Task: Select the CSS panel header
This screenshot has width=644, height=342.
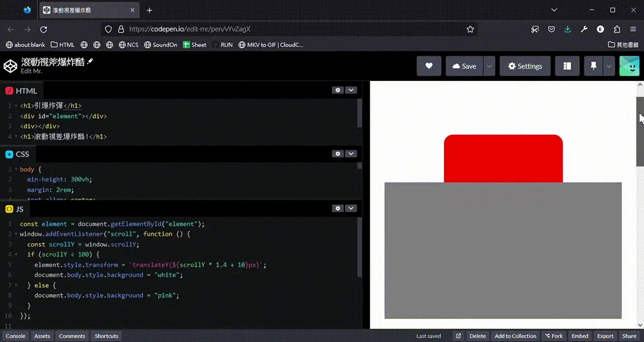Action: (18, 154)
